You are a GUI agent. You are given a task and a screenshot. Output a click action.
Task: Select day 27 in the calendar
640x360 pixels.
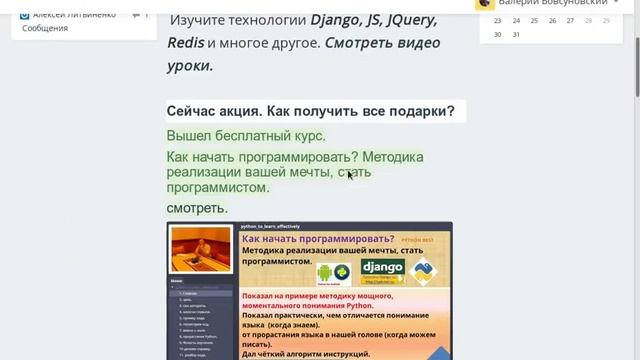570,21
